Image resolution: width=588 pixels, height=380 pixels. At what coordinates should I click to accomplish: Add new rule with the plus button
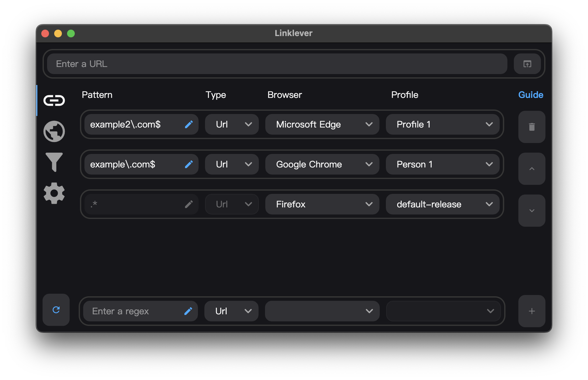(532, 311)
